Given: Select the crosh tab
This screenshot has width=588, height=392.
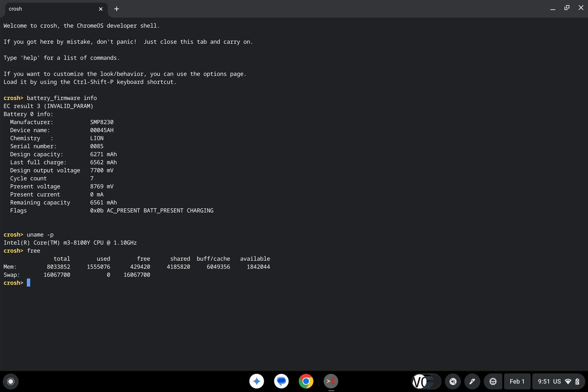Looking at the screenshot, I should (51, 9).
